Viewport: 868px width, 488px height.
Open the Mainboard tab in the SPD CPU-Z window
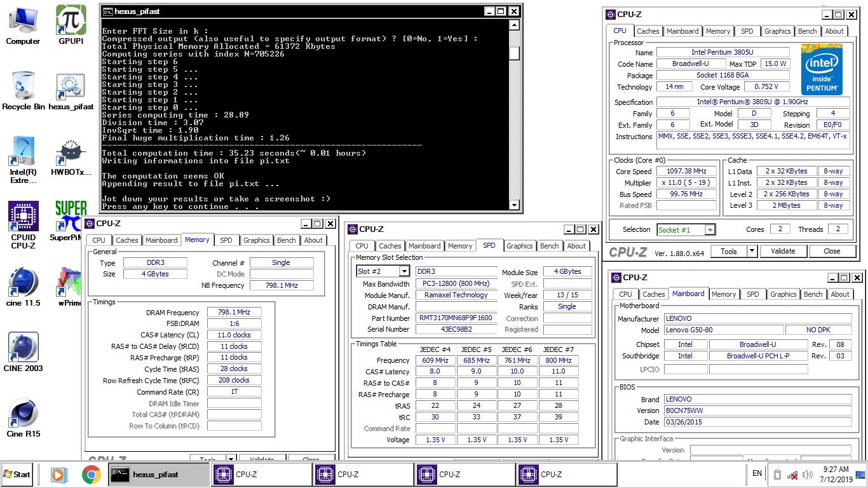424,246
